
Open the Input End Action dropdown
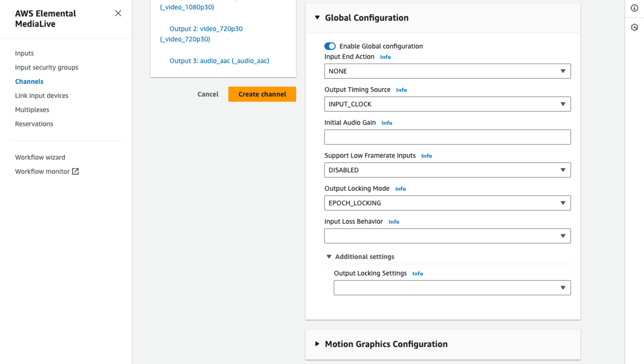click(x=447, y=71)
